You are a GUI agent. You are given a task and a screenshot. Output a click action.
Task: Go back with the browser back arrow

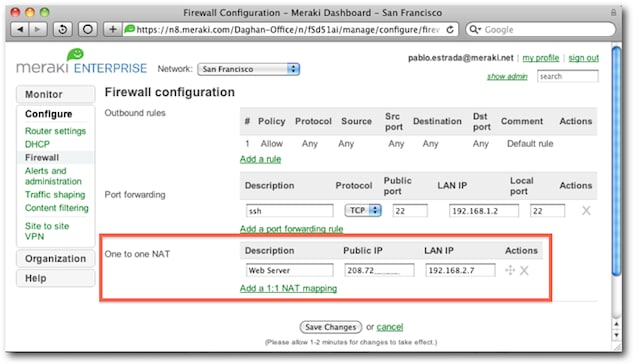point(20,29)
